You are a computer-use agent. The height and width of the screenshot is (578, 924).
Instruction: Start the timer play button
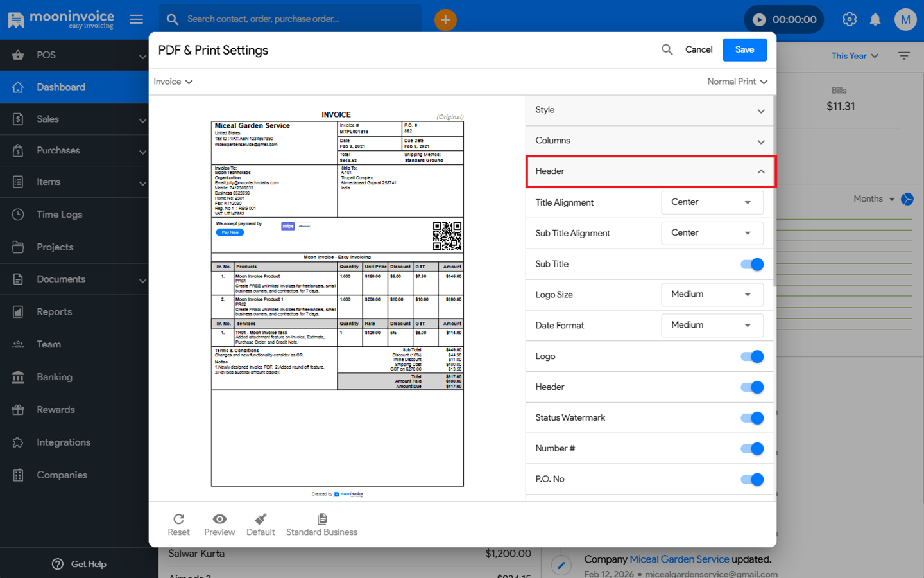point(759,20)
